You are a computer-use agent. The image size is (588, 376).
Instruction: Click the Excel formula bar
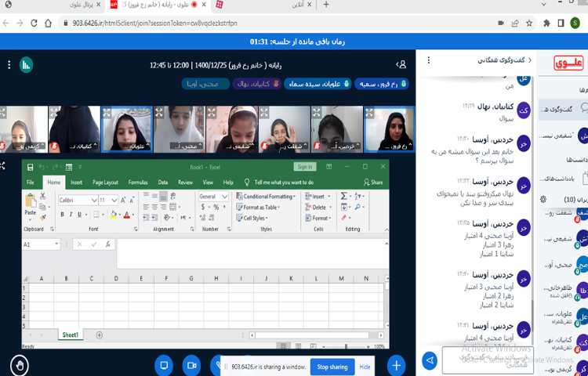251,254
